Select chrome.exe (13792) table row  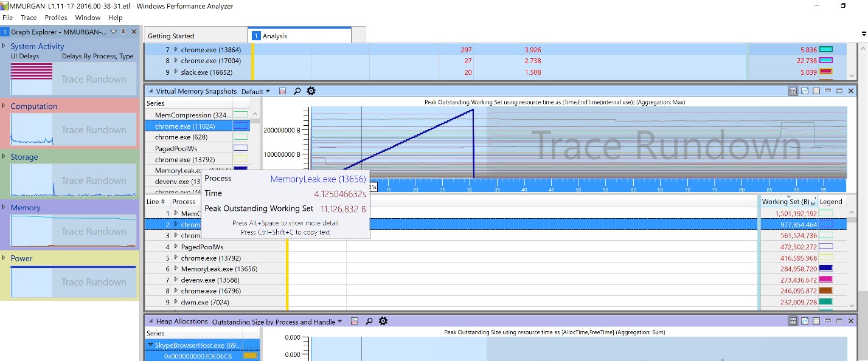[495, 258]
